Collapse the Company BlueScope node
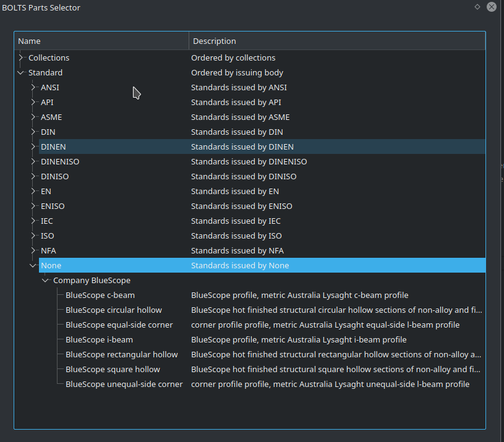This screenshot has width=504, height=442. [45, 281]
